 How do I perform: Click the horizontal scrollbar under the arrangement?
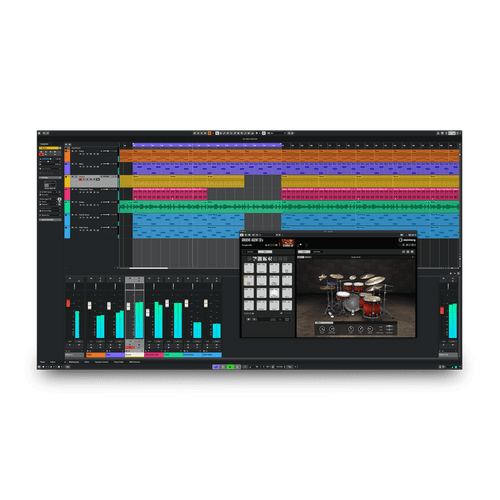pyautogui.click(x=149, y=268)
